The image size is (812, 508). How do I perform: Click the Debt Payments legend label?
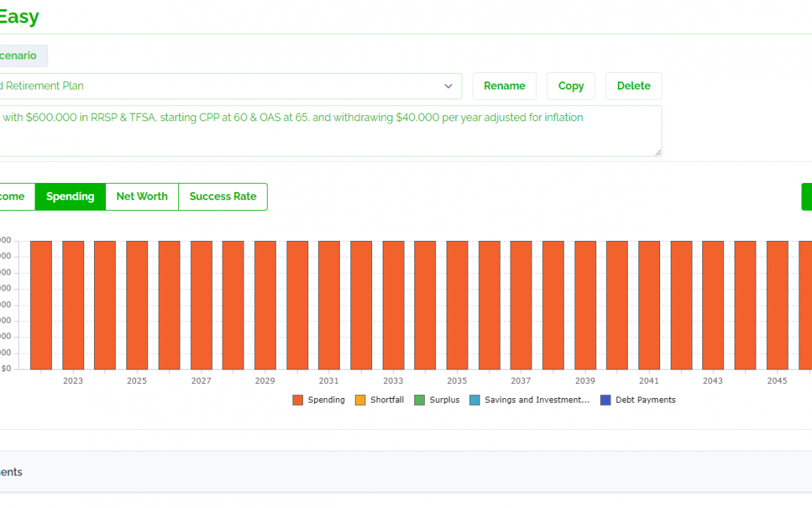pyautogui.click(x=645, y=400)
